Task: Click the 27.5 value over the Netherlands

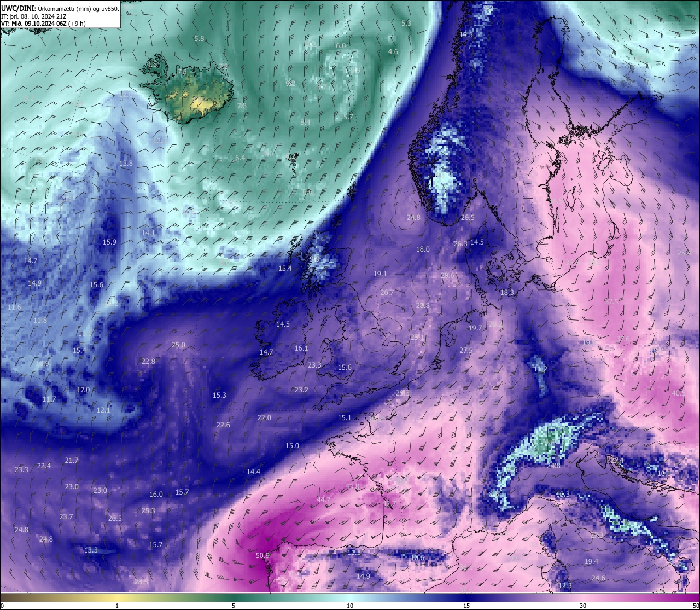Action: (466, 350)
